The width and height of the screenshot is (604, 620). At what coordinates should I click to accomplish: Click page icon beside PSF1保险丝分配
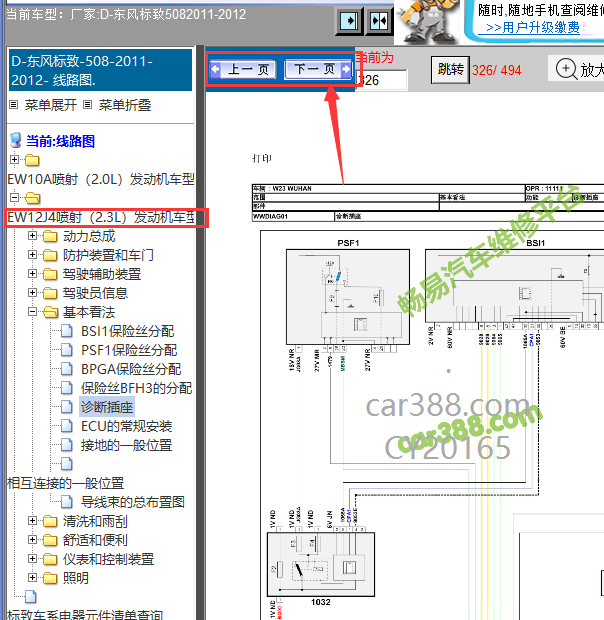67,350
